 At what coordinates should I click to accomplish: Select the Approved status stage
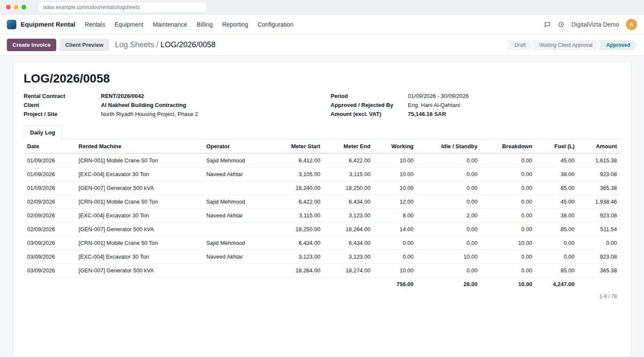(x=618, y=45)
